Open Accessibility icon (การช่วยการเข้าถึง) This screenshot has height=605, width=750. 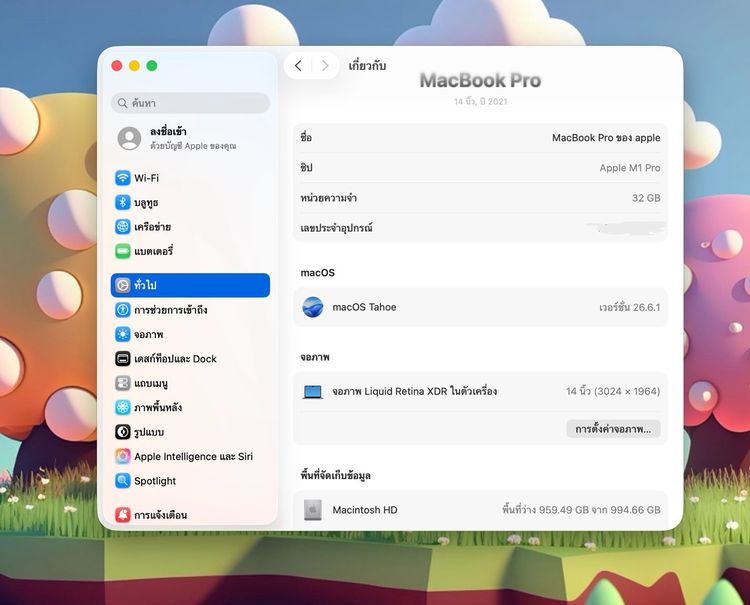coord(122,310)
